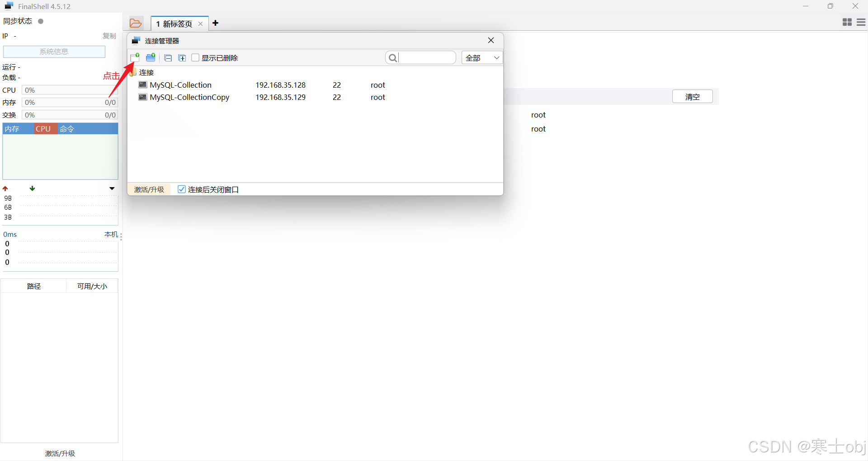Toggle the Show Deleted (显示已删除) checkbox
Image resolution: width=868 pixels, height=461 pixels.
195,57
